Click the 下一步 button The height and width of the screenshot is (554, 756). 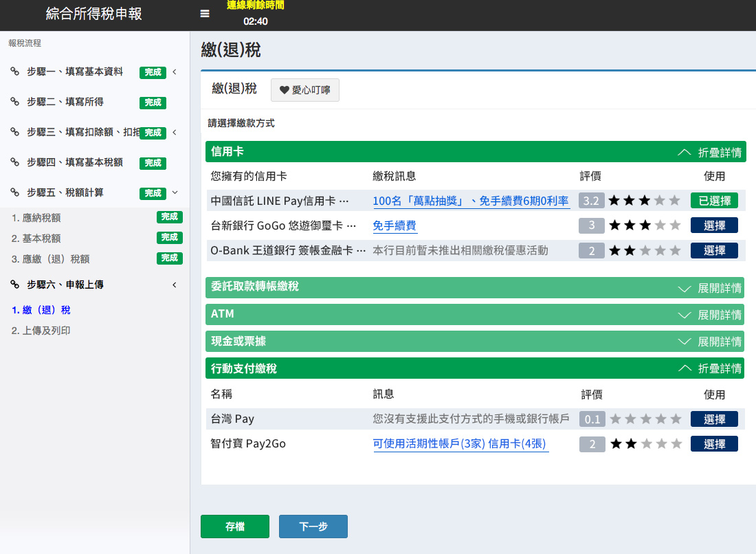pos(313,527)
